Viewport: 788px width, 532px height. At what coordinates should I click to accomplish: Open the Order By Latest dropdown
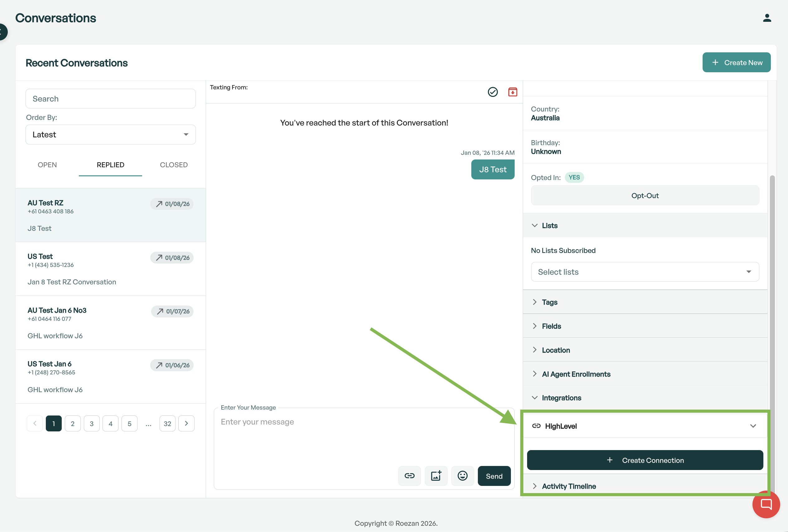point(111,135)
